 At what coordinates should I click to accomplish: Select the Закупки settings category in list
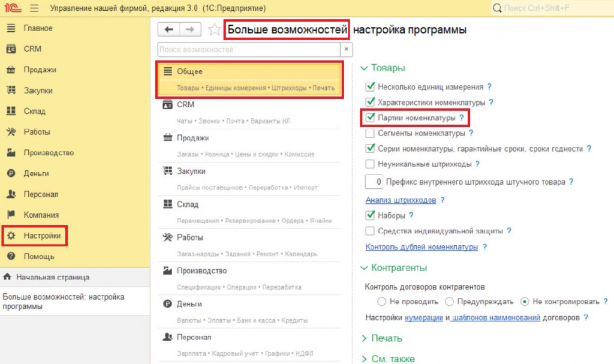click(249, 179)
